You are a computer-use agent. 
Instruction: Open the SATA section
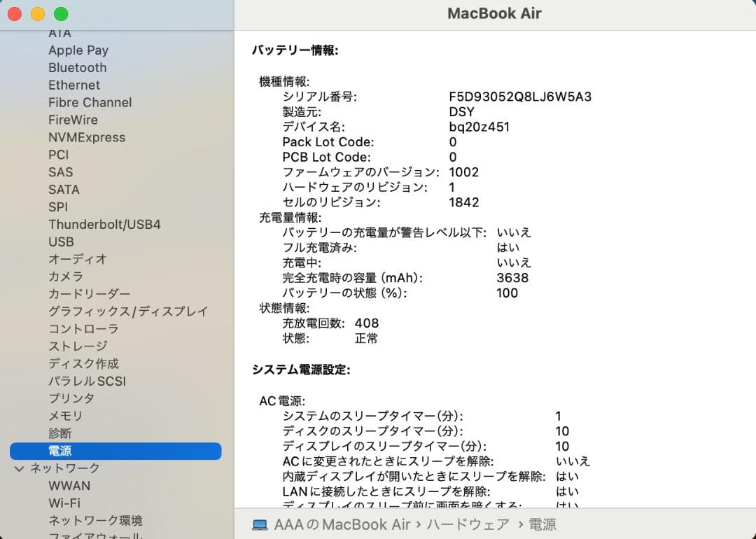pyautogui.click(x=64, y=190)
